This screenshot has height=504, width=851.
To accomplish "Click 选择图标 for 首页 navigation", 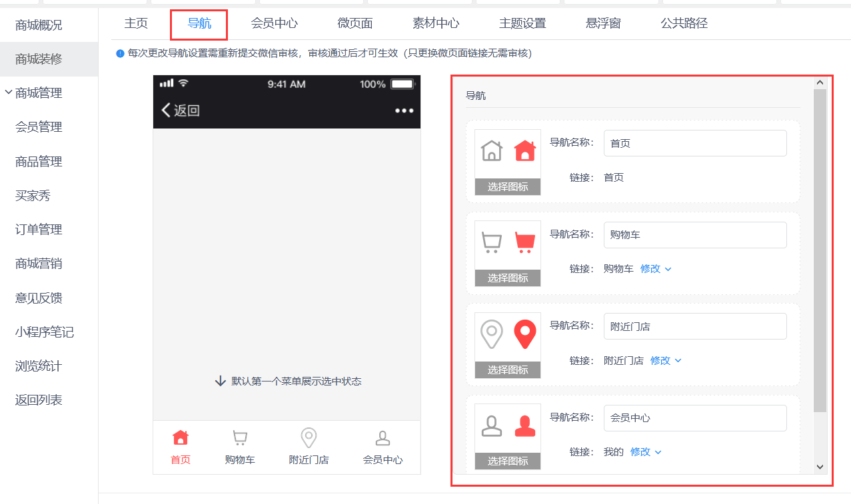I will coord(508,187).
